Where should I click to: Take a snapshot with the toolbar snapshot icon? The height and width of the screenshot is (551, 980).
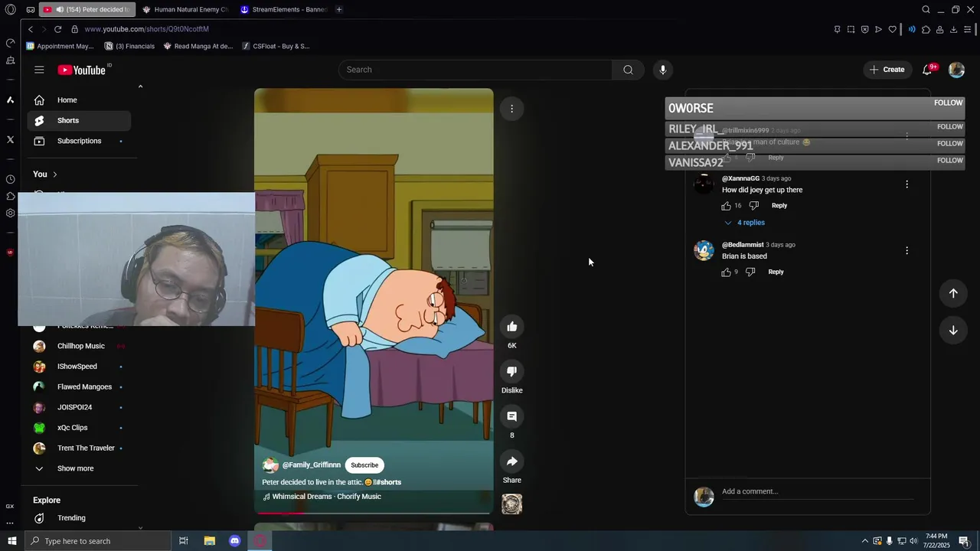tap(851, 29)
